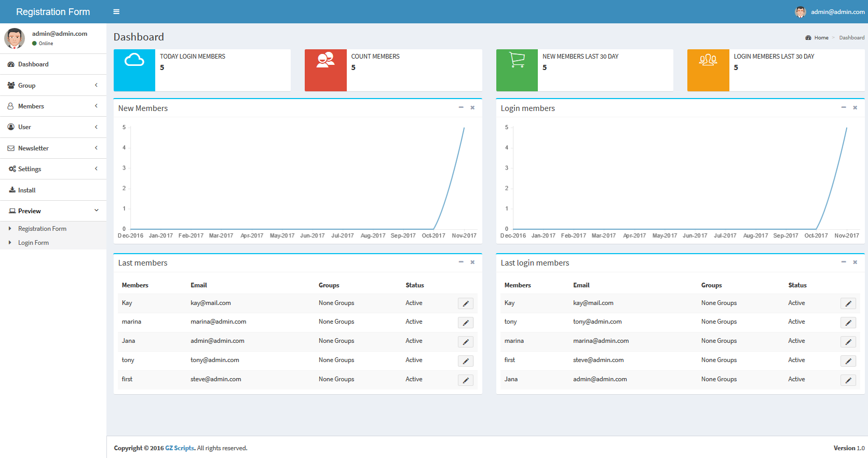
Task: Edit member first in Last members table
Action: [466, 380]
